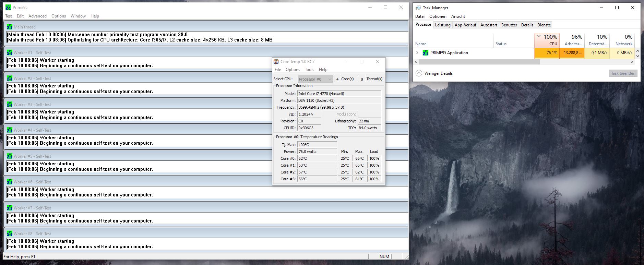Click the Worker #4 Self-Test icon
Screen dimensions: 644x265
10,130
